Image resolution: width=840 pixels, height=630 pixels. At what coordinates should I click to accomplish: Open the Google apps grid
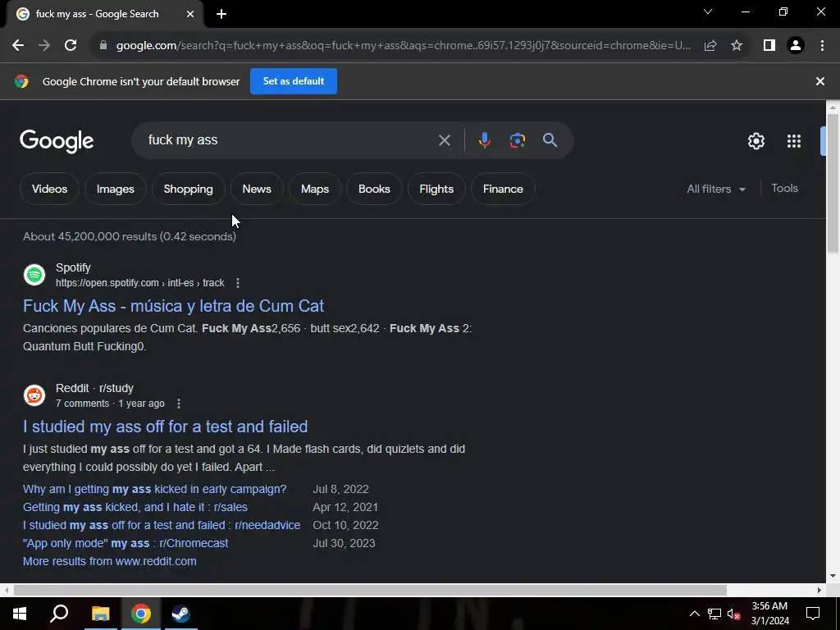[x=794, y=141]
